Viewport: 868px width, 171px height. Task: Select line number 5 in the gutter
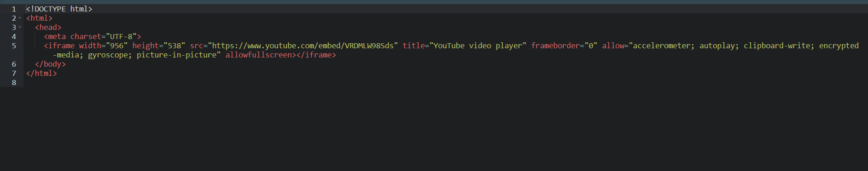(x=14, y=46)
